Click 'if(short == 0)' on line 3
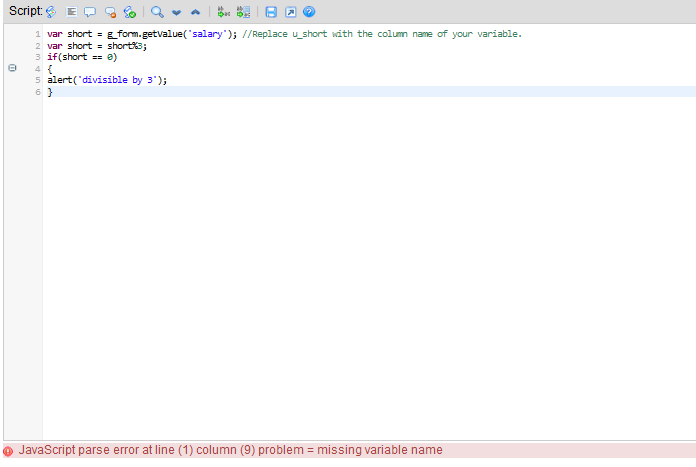This screenshot has height=467, width=696. (x=82, y=57)
